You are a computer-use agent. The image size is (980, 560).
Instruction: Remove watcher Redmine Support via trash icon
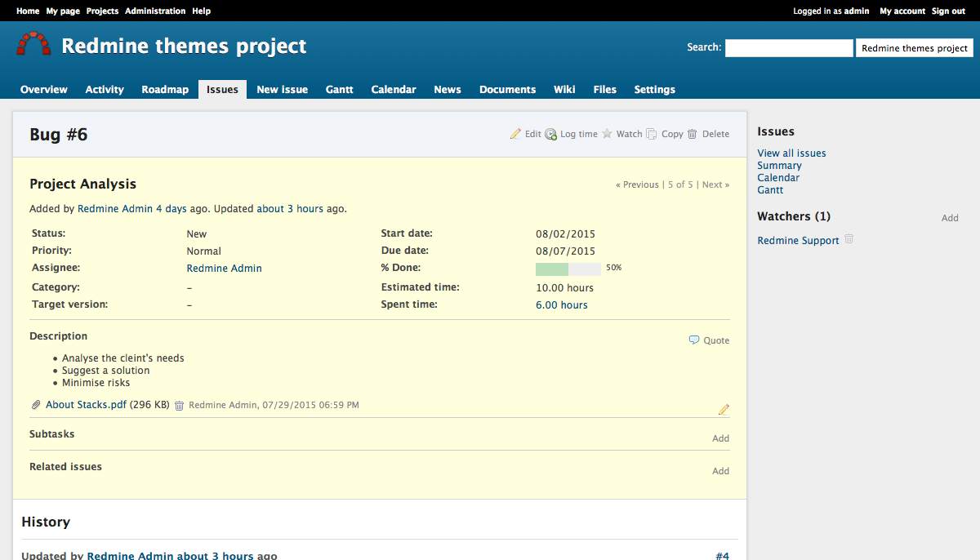point(849,239)
